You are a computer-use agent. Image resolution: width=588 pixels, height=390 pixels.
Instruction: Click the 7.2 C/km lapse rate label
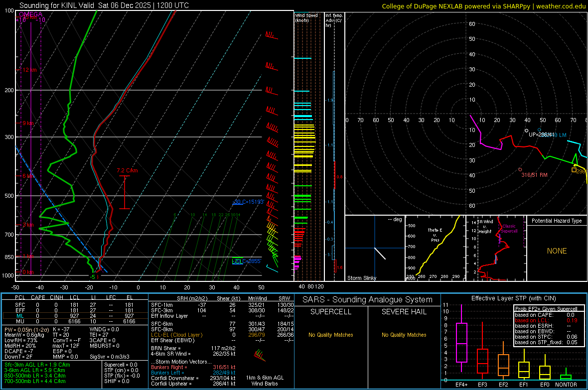coord(128,171)
